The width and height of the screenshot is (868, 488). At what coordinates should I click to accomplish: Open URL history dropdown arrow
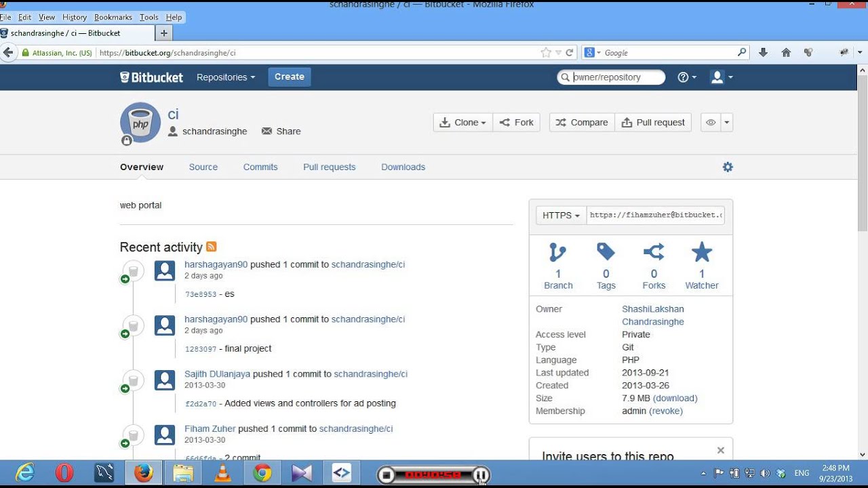point(558,52)
